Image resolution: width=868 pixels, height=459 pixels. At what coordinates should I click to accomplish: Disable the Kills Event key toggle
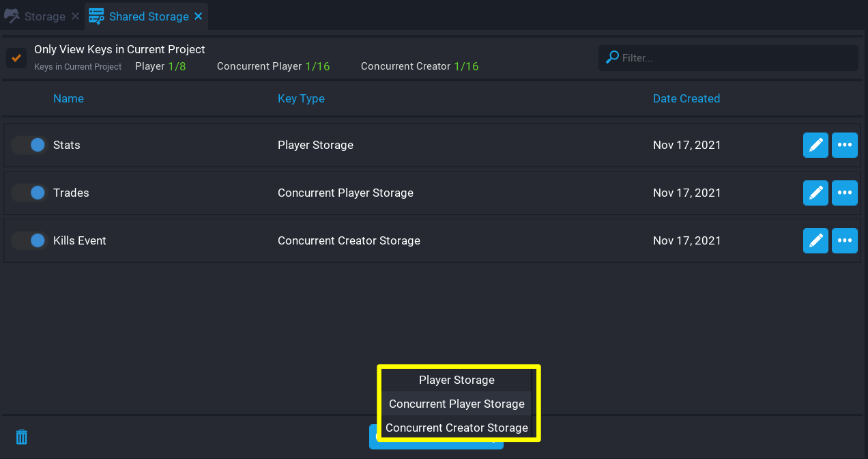coord(28,240)
